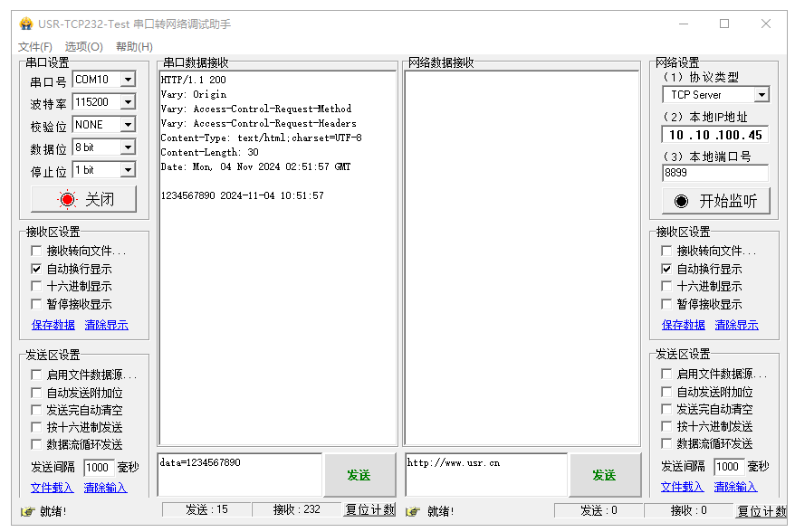Click the network status bar hand icon
The image size is (795, 532).
click(x=413, y=511)
